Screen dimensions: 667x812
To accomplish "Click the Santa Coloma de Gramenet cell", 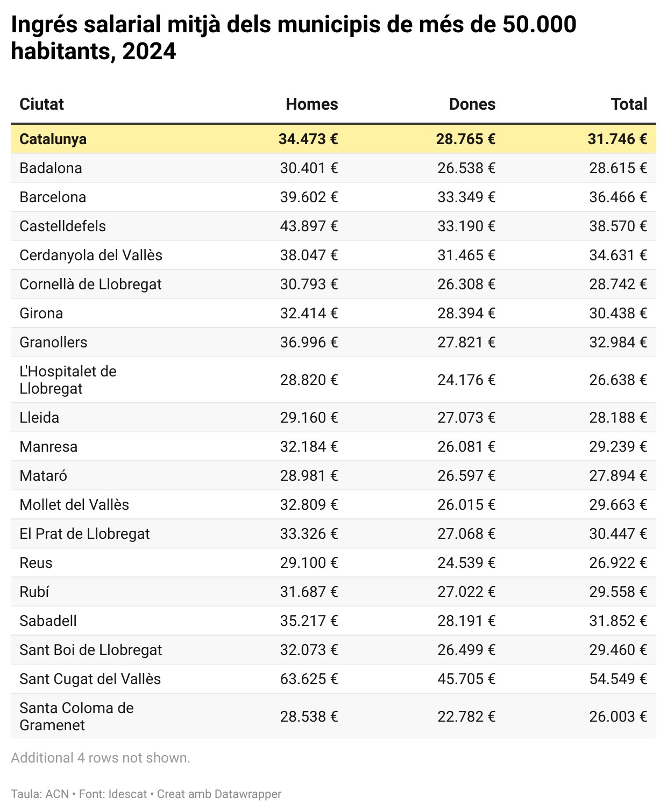I will pyautogui.click(x=76, y=717).
